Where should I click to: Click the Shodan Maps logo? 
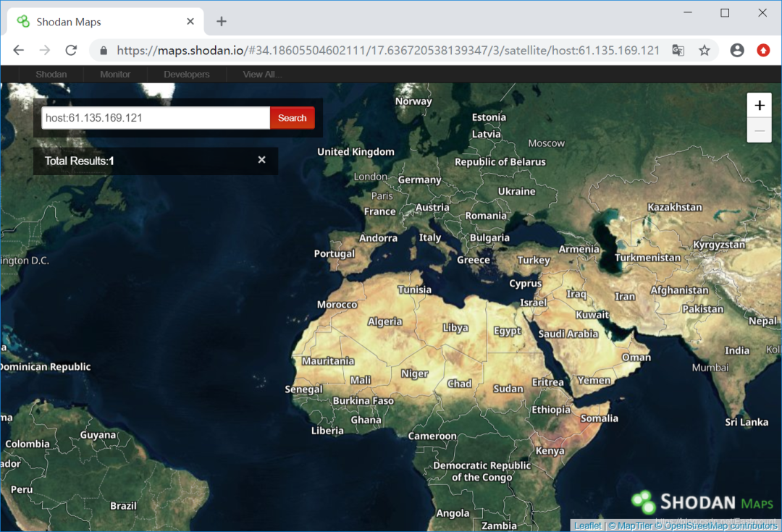(x=702, y=502)
